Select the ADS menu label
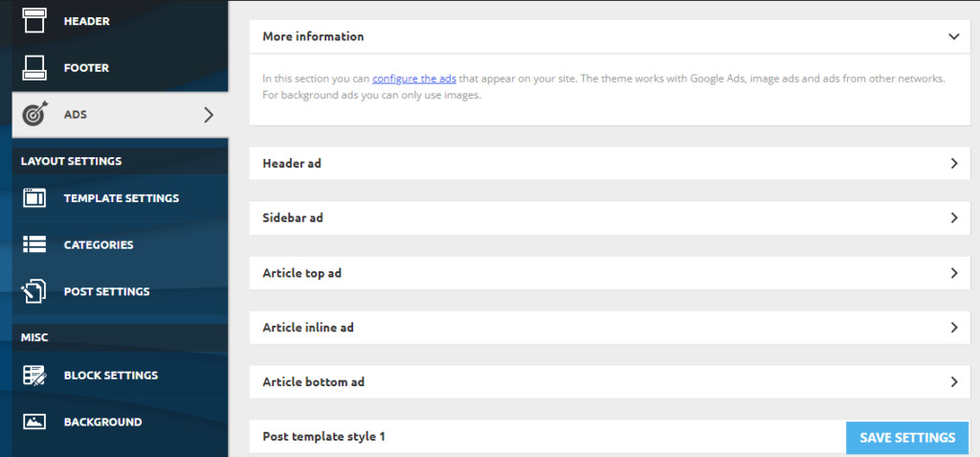 click(75, 115)
